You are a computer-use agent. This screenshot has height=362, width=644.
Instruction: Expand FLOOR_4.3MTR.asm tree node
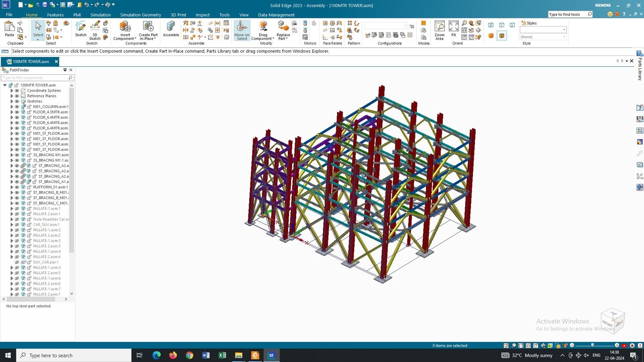click(12, 112)
